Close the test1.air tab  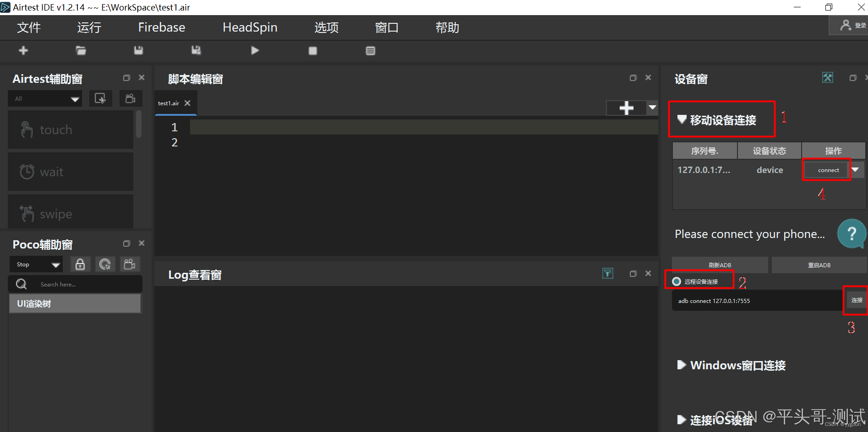click(187, 103)
